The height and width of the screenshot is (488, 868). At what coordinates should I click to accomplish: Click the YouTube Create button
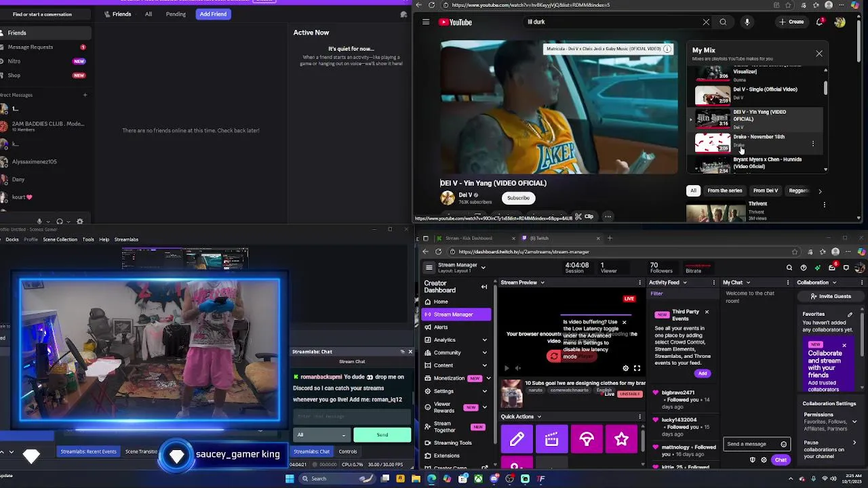click(x=791, y=22)
